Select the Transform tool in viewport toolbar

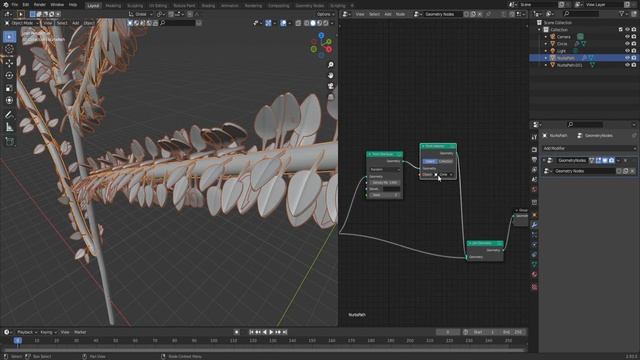9,100
